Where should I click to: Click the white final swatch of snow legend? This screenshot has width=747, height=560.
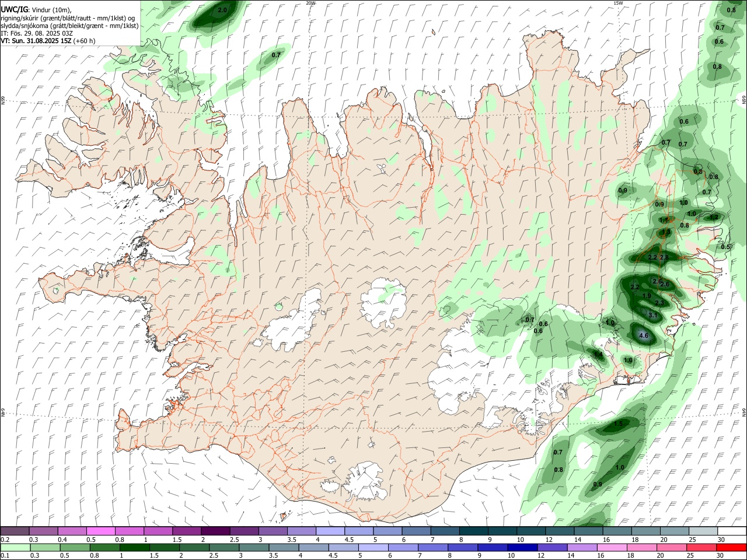[731, 531]
